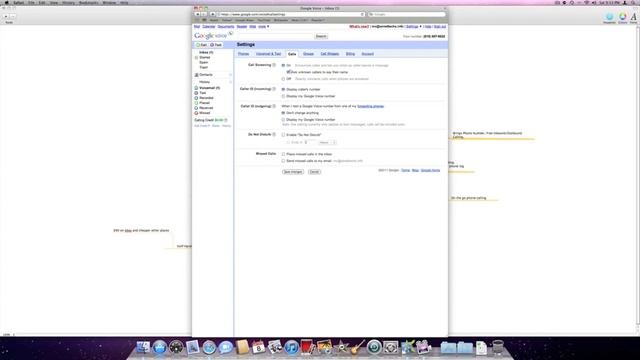Viewport: 640px width, 360px height.
Task: Select Display caller's number option
Action: pos(283,89)
